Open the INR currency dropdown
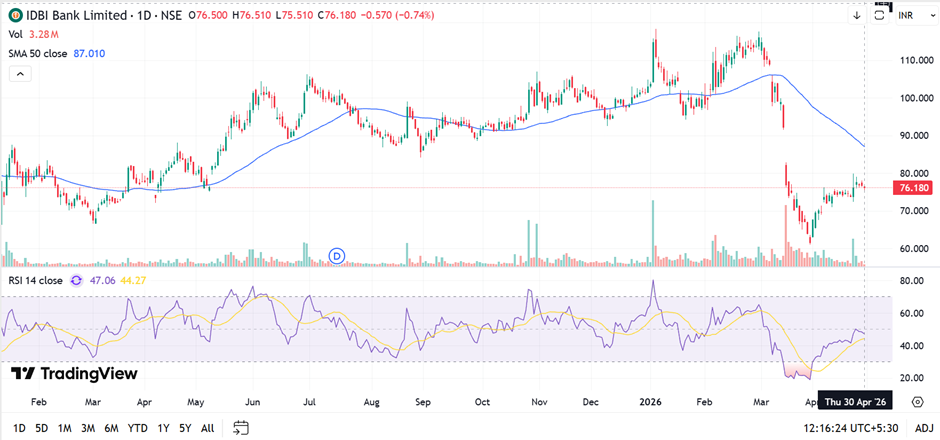The image size is (940, 440). pyautogui.click(x=907, y=16)
